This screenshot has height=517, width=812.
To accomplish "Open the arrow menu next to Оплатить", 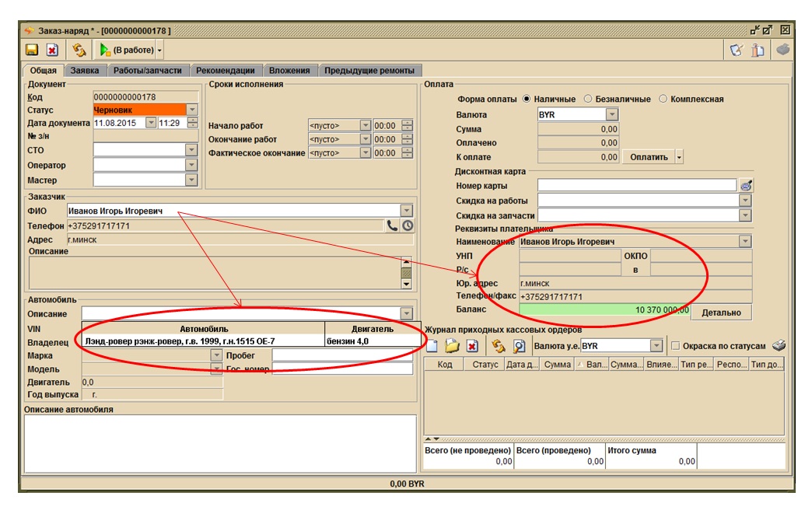I will click(679, 157).
